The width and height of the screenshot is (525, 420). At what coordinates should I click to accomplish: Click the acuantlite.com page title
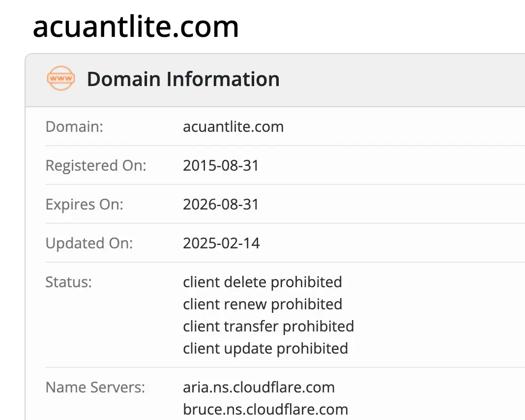135,27
